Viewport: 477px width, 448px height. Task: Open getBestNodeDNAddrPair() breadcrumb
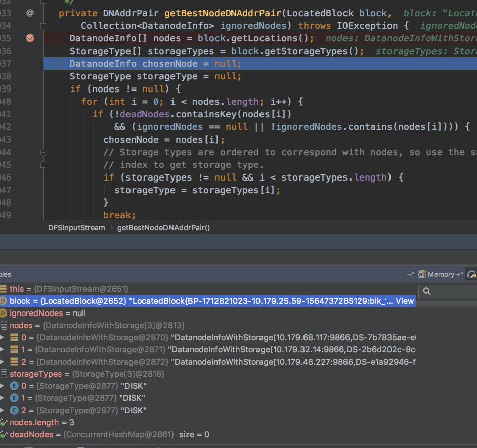click(164, 228)
